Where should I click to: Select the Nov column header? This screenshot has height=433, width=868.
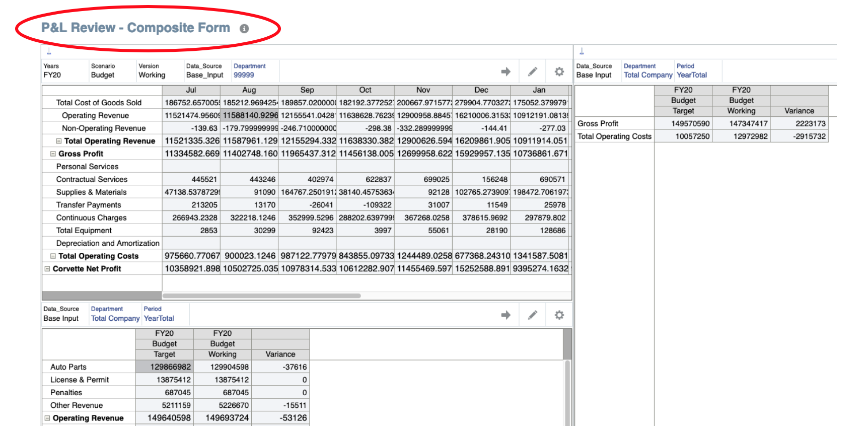click(x=423, y=90)
